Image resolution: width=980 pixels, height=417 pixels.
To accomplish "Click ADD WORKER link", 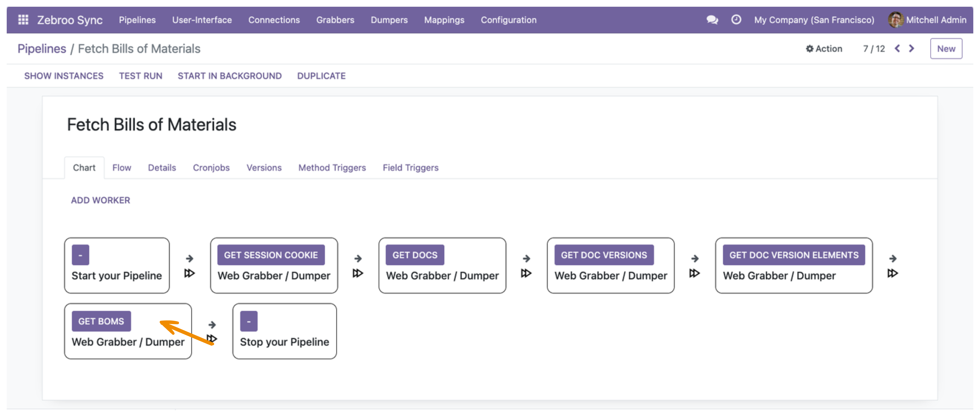I will click(100, 200).
